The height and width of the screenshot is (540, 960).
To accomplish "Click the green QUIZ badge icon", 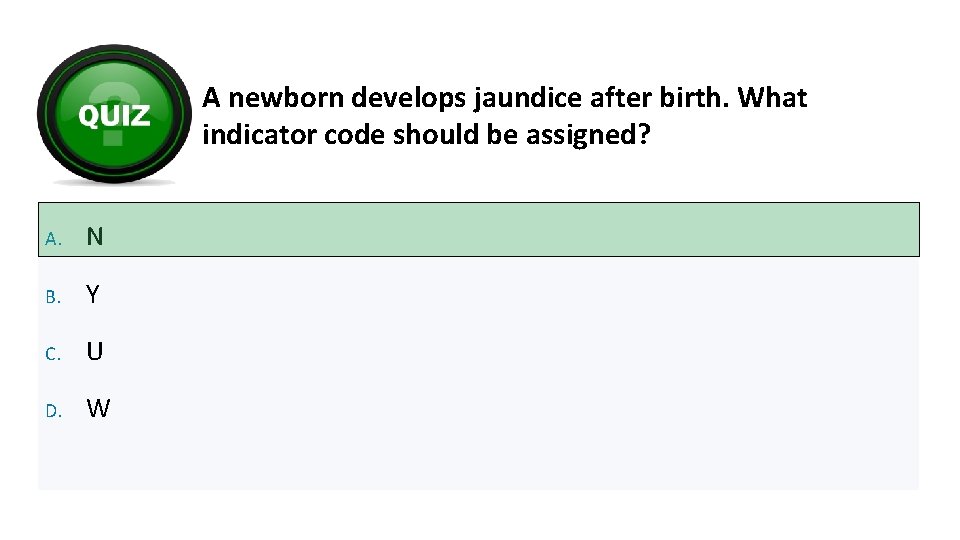I will pyautogui.click(x=113, y=111).
